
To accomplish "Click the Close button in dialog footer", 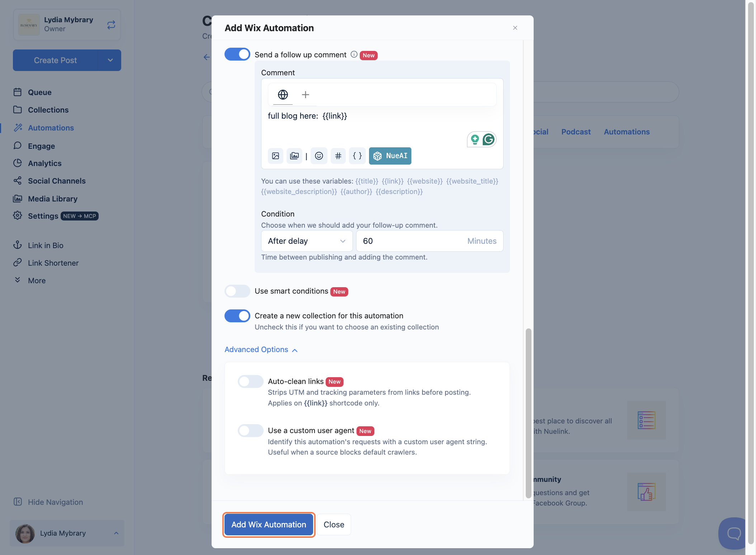I will (334, 525).
